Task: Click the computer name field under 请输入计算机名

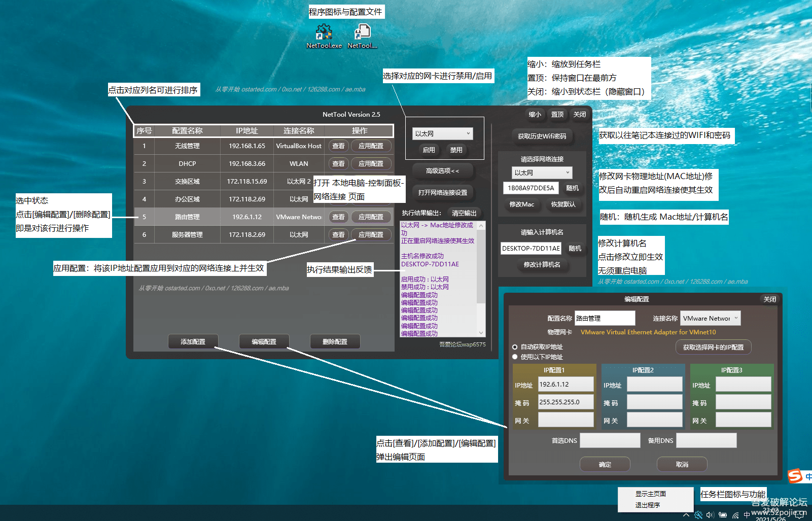Action: pos(531,249)
